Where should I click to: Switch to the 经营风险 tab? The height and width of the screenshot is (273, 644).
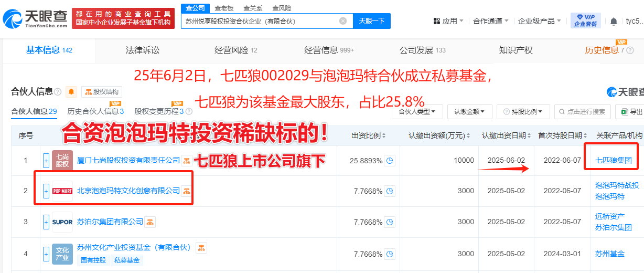coord(236,50)
